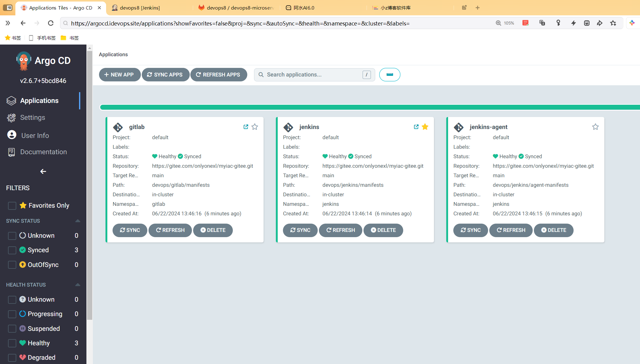Click the git icon on jenkins card

point(288,127)
